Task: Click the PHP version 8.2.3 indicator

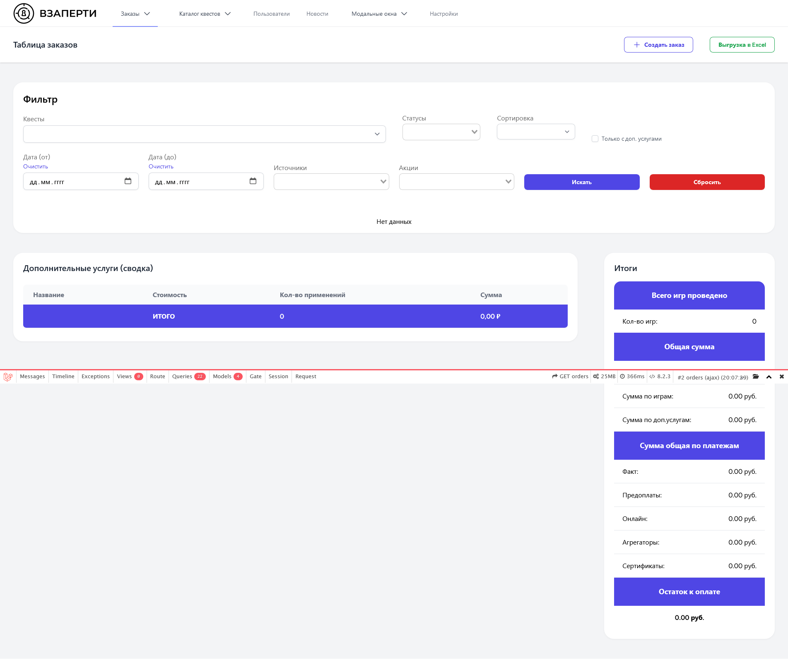Action: click(x=660, y=377)
